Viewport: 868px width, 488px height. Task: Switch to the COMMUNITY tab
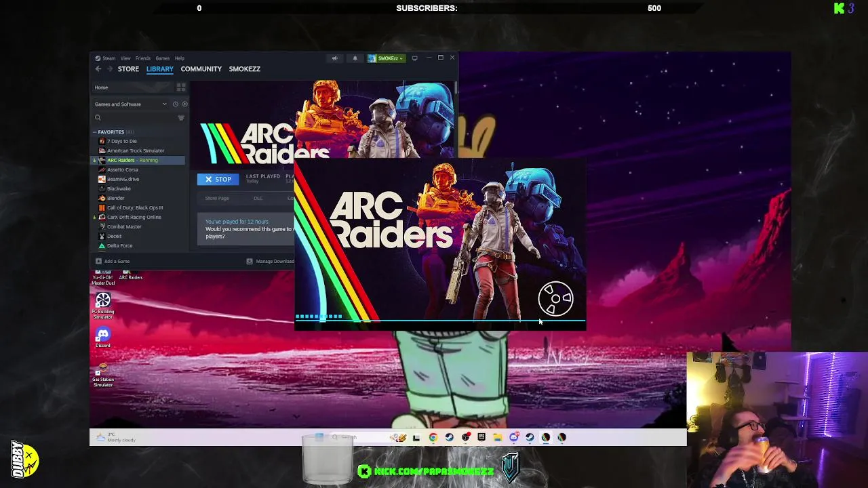[x=201, y=69]
